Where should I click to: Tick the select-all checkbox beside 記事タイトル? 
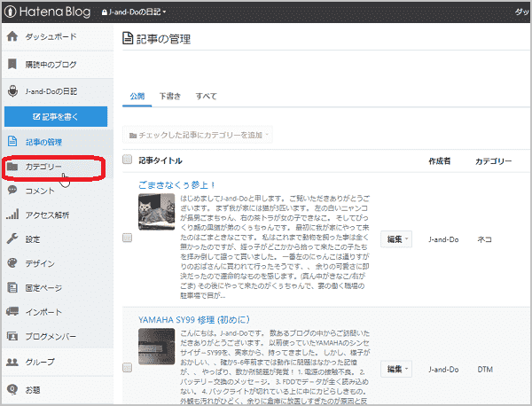[x=127, y=159]
